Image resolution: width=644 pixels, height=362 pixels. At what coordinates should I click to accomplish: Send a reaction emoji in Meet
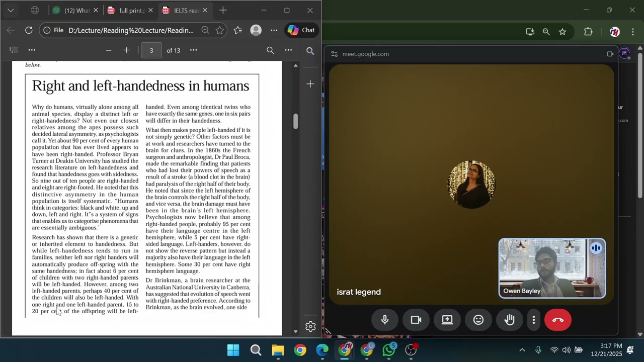tap(478, 320)
